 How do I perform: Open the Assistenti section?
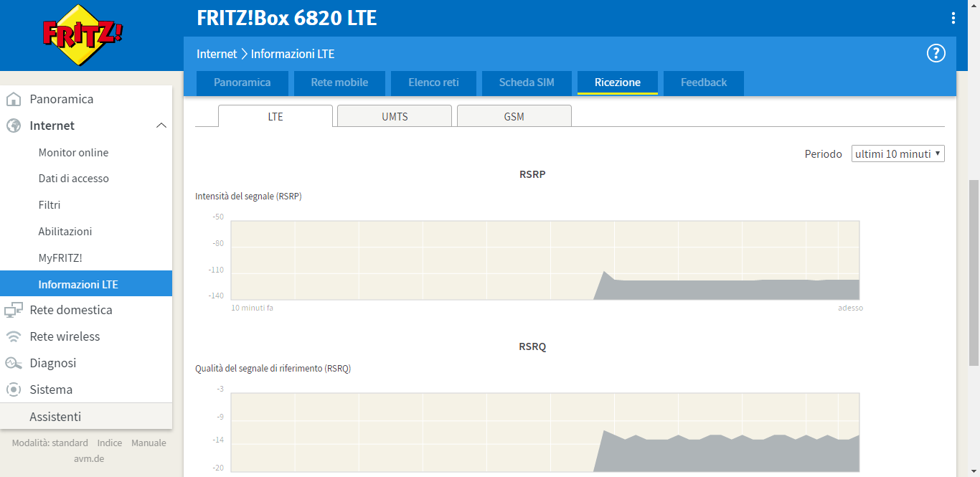(55, 417)
